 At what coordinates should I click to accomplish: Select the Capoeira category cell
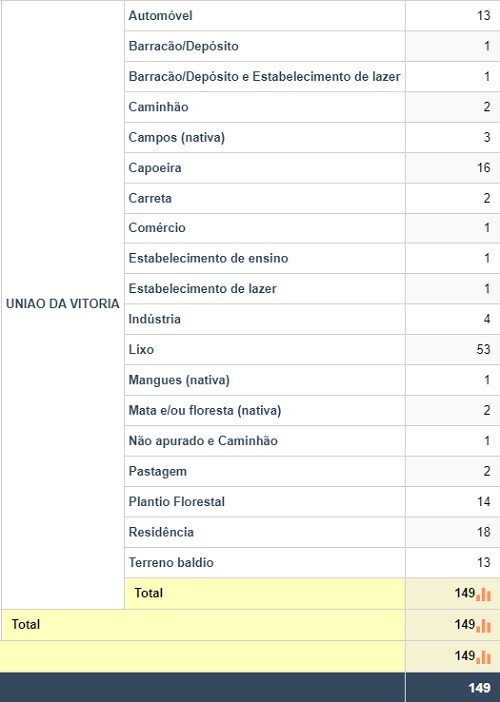point(265,168)
